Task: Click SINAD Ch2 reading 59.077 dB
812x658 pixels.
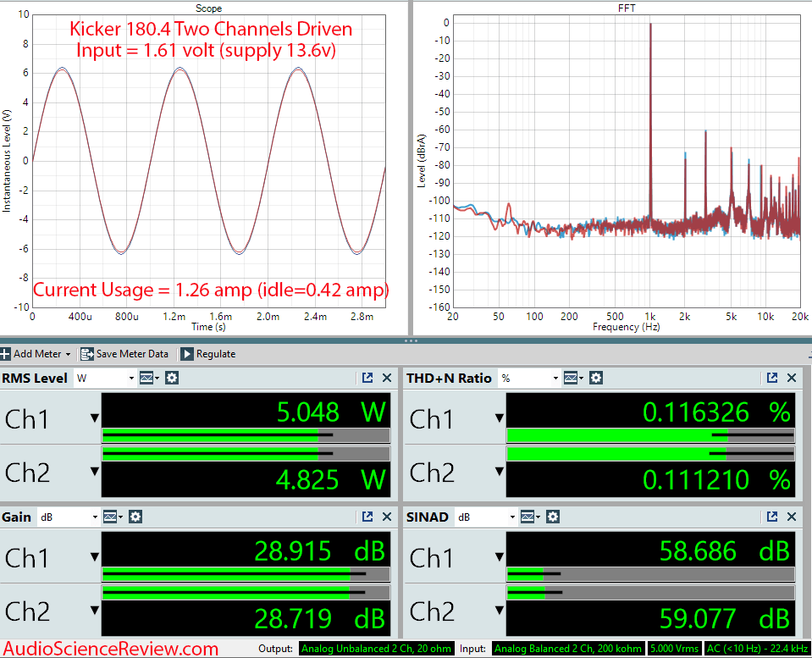Action: 725,619
